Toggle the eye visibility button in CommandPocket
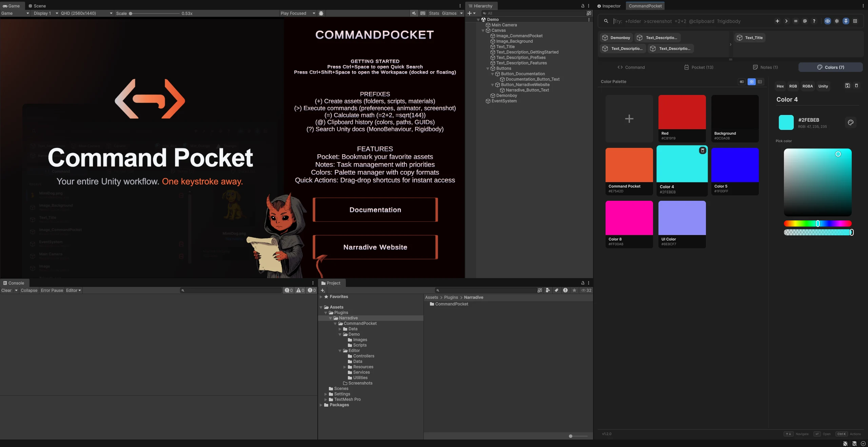 pyautogui.click(x=828, y=21)
